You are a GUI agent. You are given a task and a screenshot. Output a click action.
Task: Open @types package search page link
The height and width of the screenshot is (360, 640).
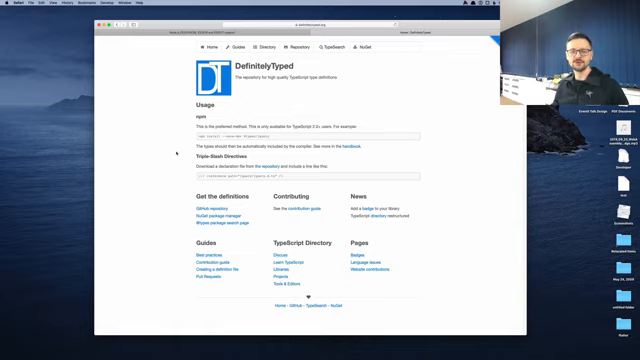pos(222,223)
